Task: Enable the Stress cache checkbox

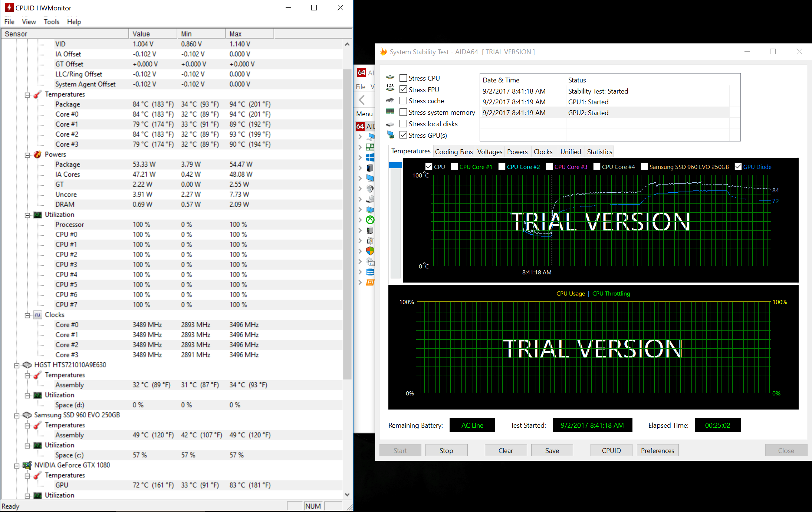Action: tap(403, 101)
